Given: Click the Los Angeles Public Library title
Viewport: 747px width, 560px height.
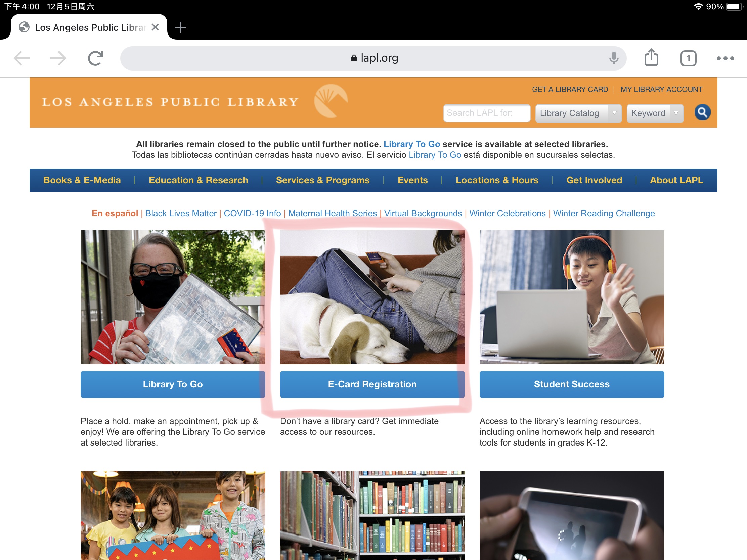Looking at the screenshot, I should [170, 102].
